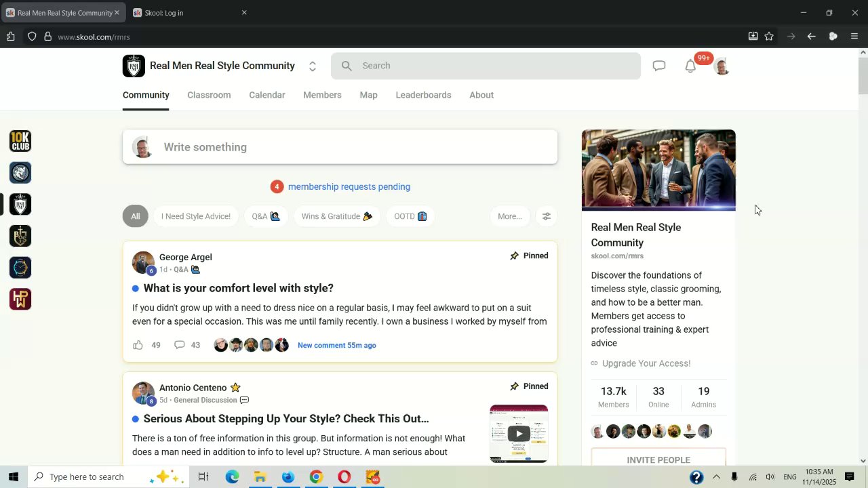The image size is (868, 488).
Task: Open the maroon HPW group icon
Action: pyautogui.click(x=20, y=299)
